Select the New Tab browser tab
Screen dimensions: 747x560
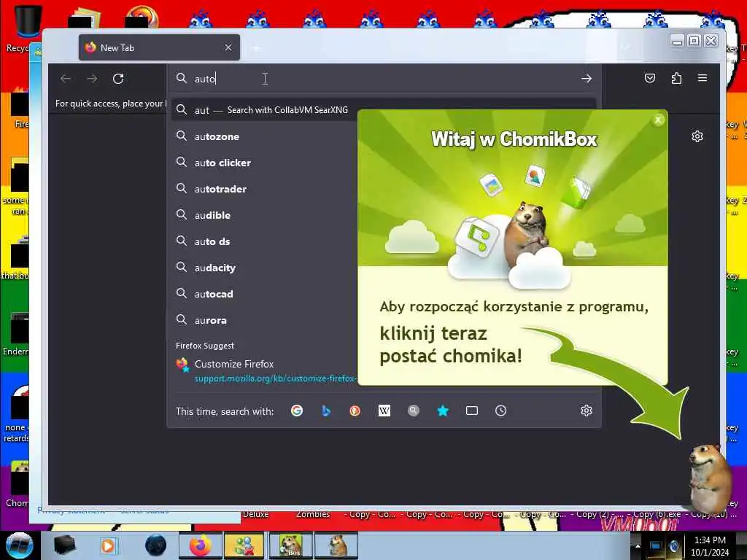click(x=159, y=47)
